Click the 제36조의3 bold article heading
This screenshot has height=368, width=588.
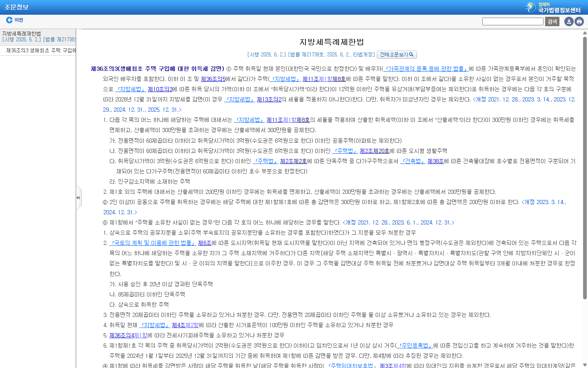tap(158, 69)
